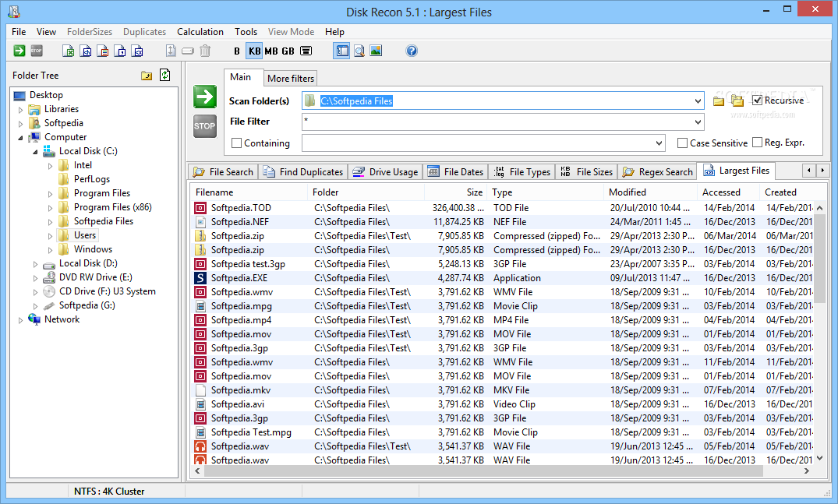Refresh the folder tree
Viewport: 838px width, 504px height.
165,76
